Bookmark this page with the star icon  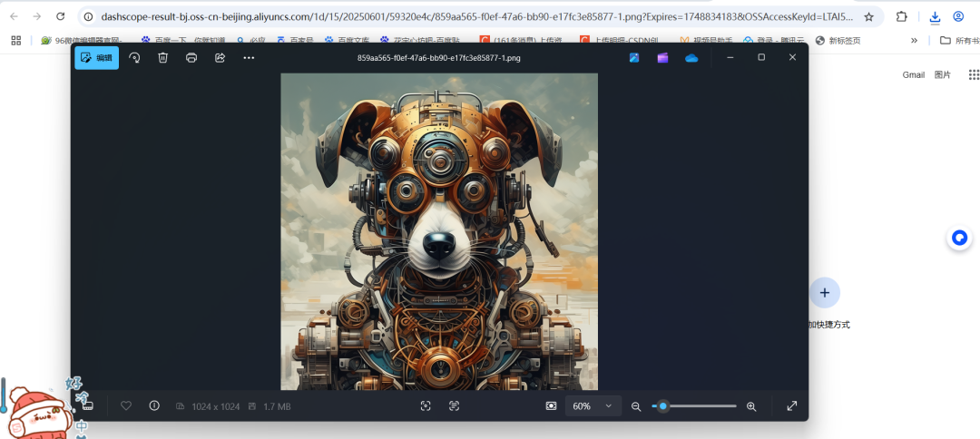(868, 17)
